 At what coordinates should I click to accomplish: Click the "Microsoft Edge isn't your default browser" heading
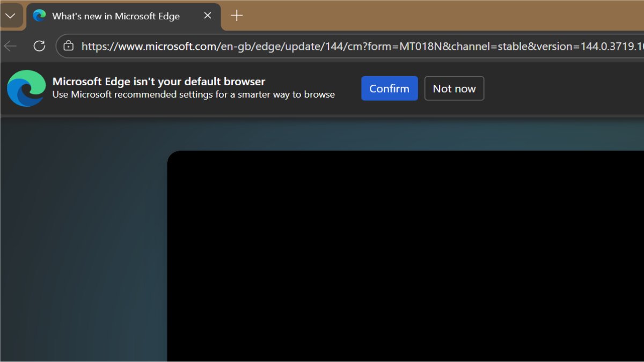point(159,82)
